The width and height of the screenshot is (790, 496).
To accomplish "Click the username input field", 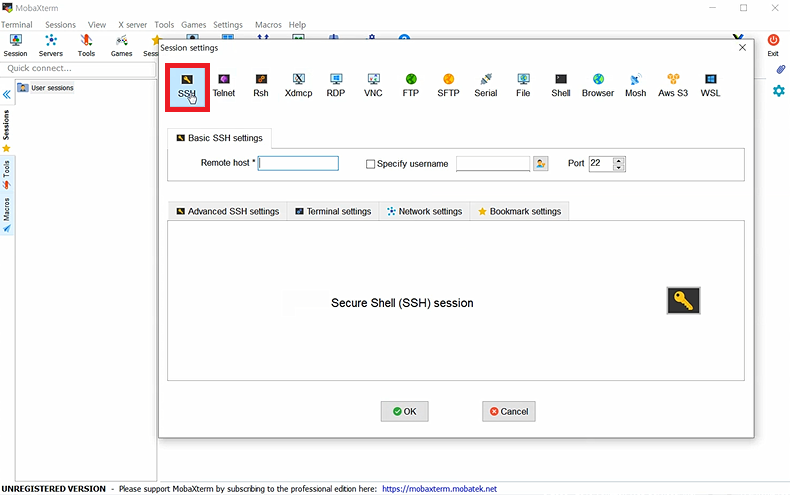I will [493, 163].
